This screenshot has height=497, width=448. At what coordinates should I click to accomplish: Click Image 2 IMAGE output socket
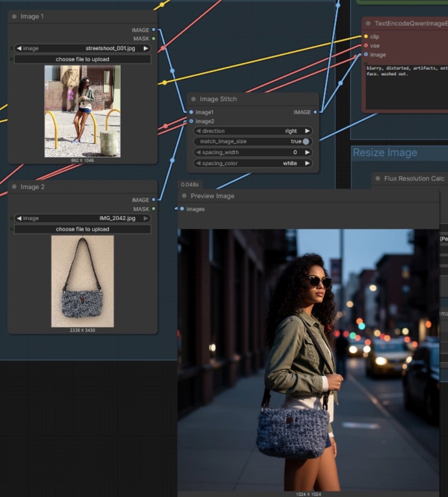154,200
